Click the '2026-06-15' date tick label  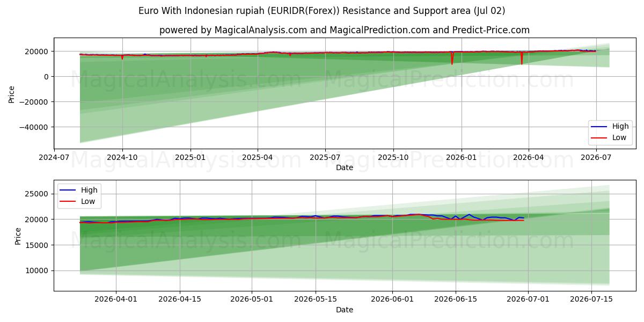(x=456, y=299)
